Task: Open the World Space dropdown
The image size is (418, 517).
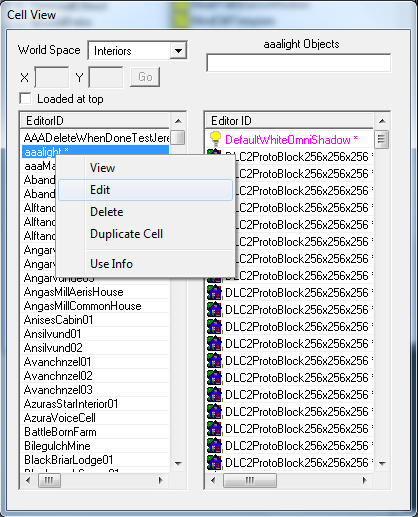Action: click(x=178, y=51)
